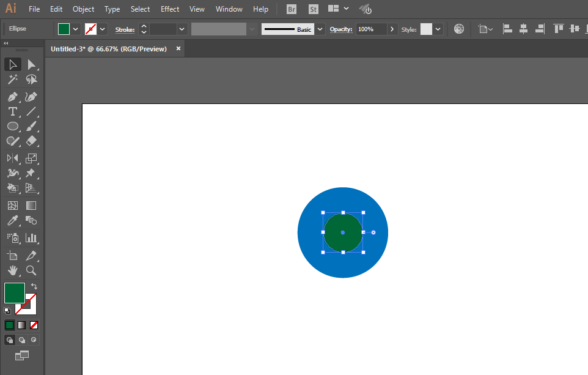Open Adobe Bridge via Br icon
The width and height of the screenshot is (588, 375).
click(x=292, y=9)
